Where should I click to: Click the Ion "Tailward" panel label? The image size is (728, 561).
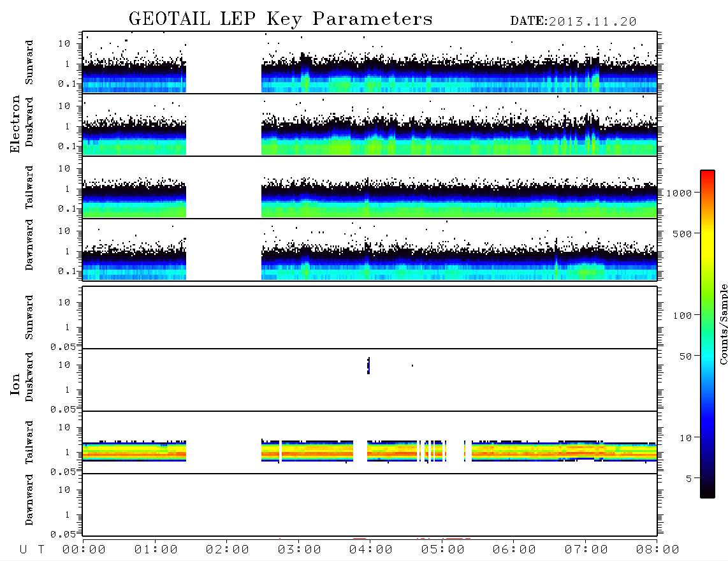[29, 442]
